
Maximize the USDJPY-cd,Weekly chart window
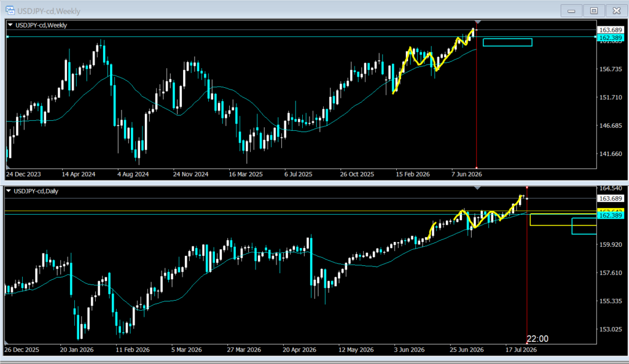[594, 11]
